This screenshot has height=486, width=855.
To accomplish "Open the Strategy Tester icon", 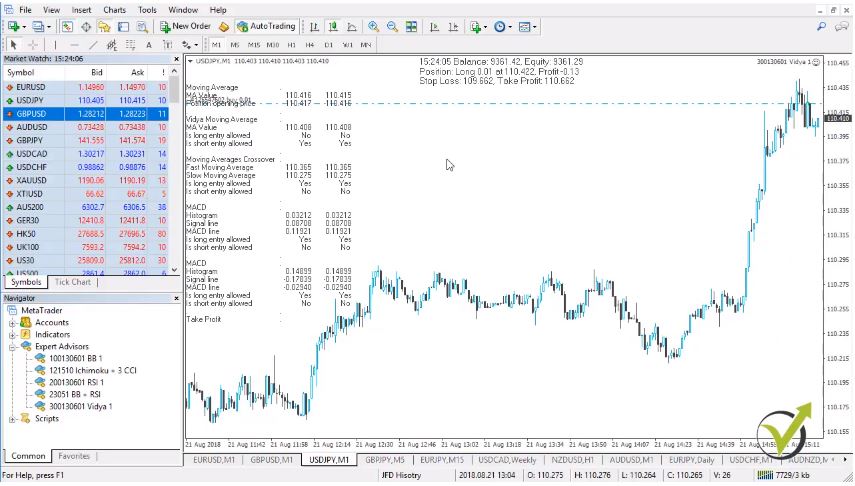I will click(142, 26).
